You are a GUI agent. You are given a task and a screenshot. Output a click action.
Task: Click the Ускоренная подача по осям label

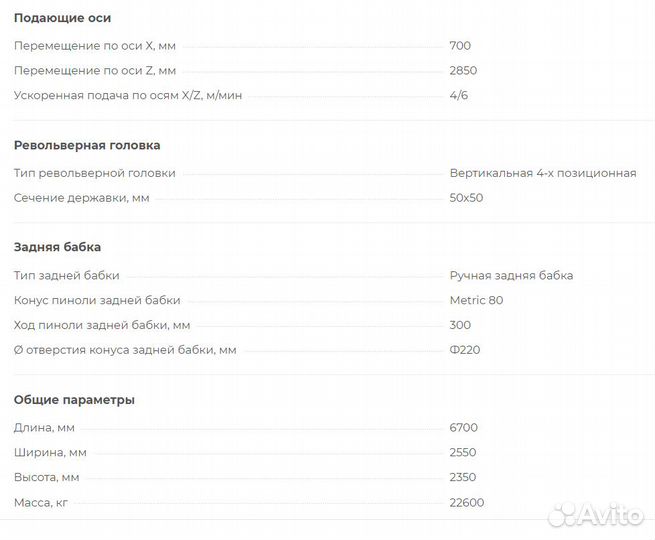128,96
